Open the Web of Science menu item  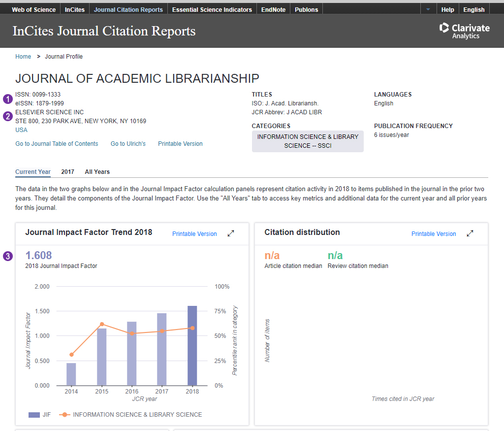[x=34, y=10]
